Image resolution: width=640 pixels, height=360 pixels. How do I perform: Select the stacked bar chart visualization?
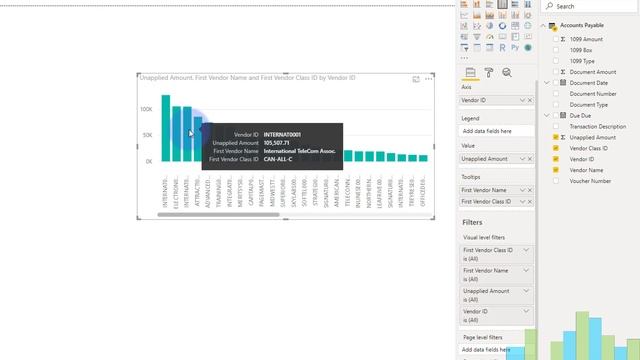(x=464, y=4)
